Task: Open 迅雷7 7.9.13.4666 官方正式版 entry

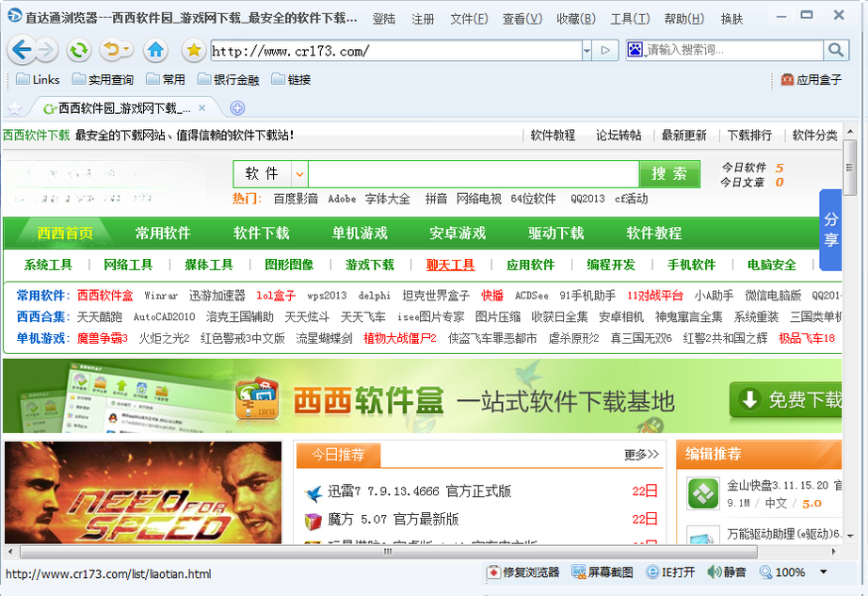Action: 419,491
